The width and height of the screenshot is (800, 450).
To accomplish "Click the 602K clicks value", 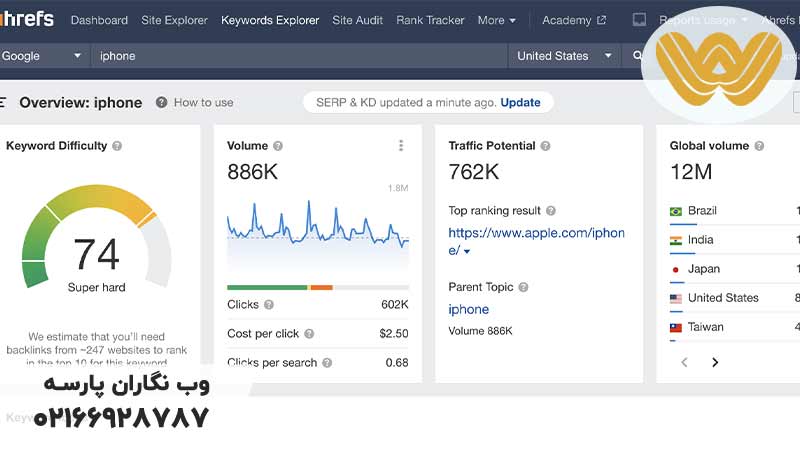I will coord(394,305).
